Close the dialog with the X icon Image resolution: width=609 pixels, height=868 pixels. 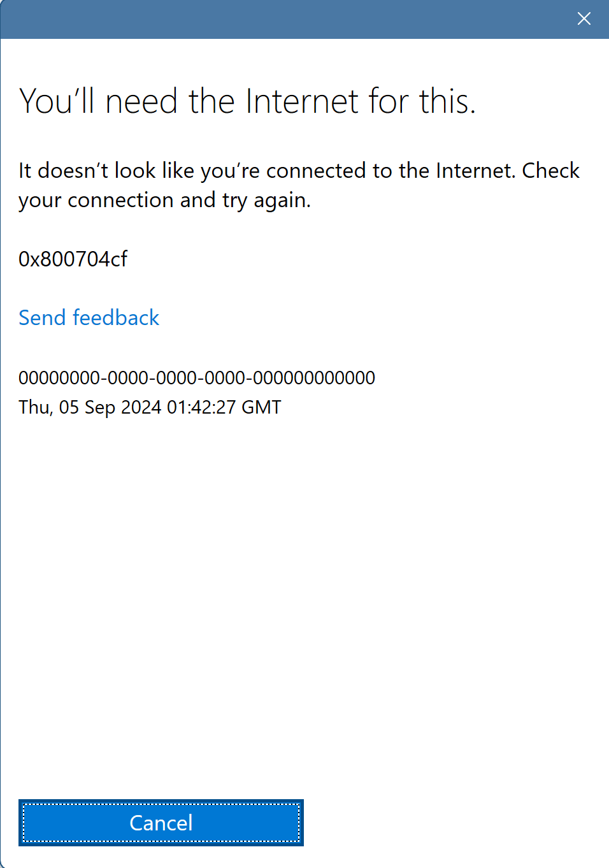pyautogui.click(x=584, y=19)
